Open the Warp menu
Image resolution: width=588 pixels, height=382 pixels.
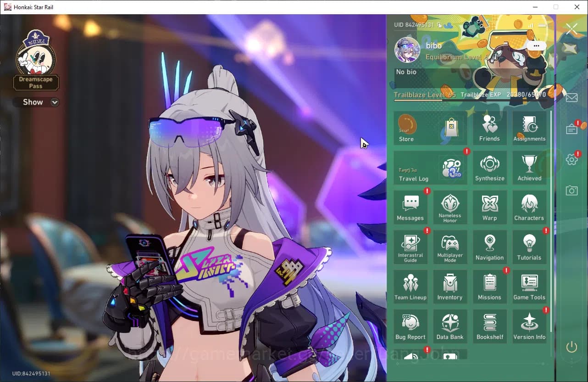(x=490, y=207)
